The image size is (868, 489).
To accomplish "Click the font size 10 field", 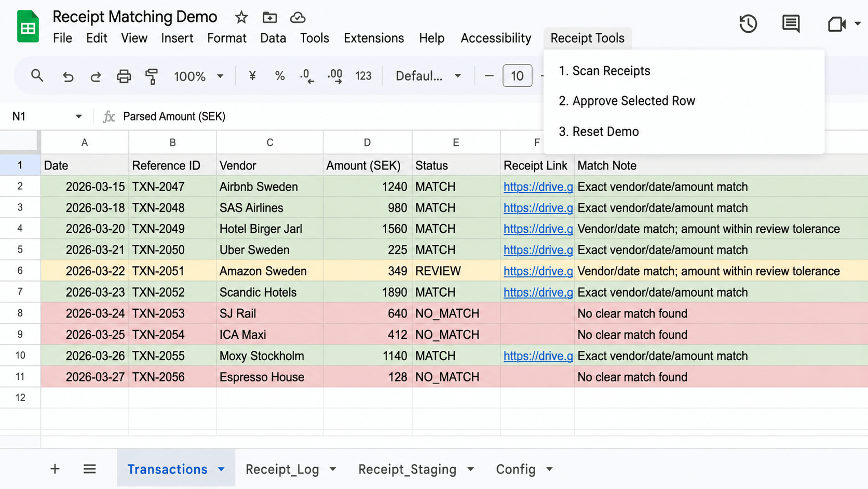I will pyautogui.click(x=517, y=76).
